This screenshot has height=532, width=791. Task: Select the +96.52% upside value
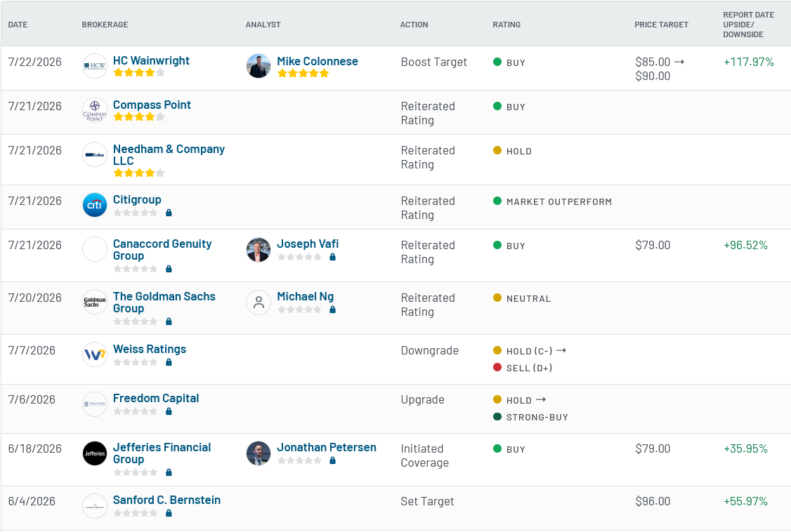745,246
